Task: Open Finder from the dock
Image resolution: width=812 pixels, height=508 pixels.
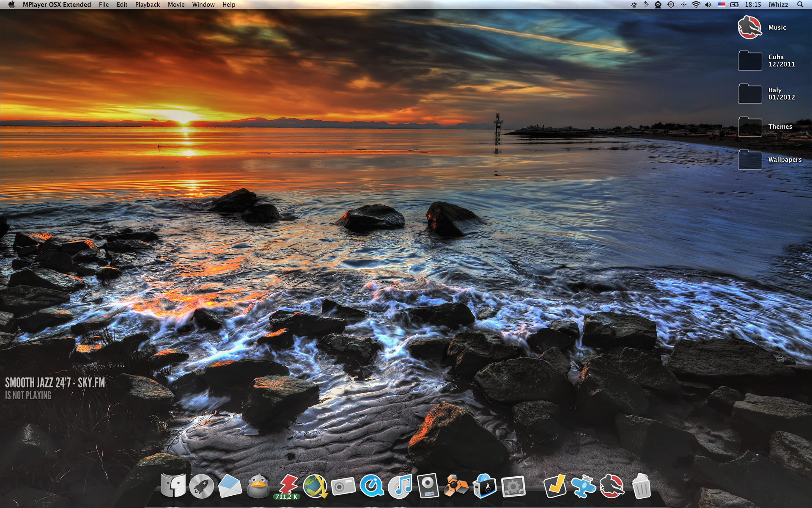Action: pyautogui.click(x=173, y=486)
